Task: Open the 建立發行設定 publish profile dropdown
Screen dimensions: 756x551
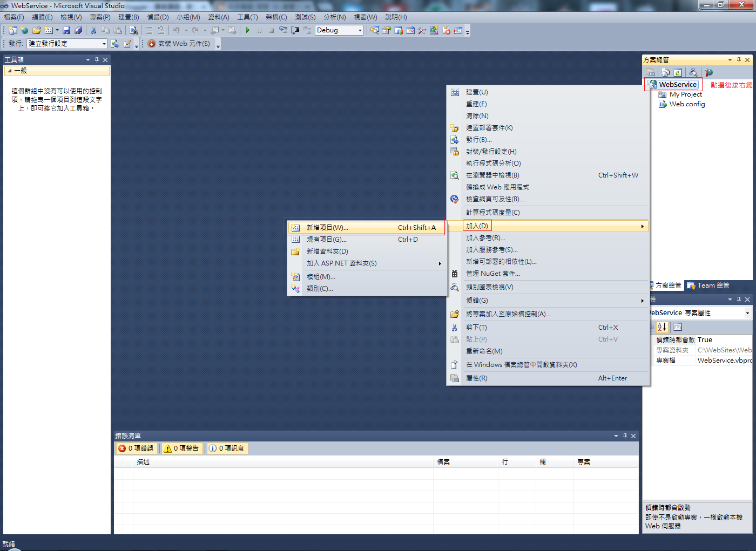Action: pos(104,44)
